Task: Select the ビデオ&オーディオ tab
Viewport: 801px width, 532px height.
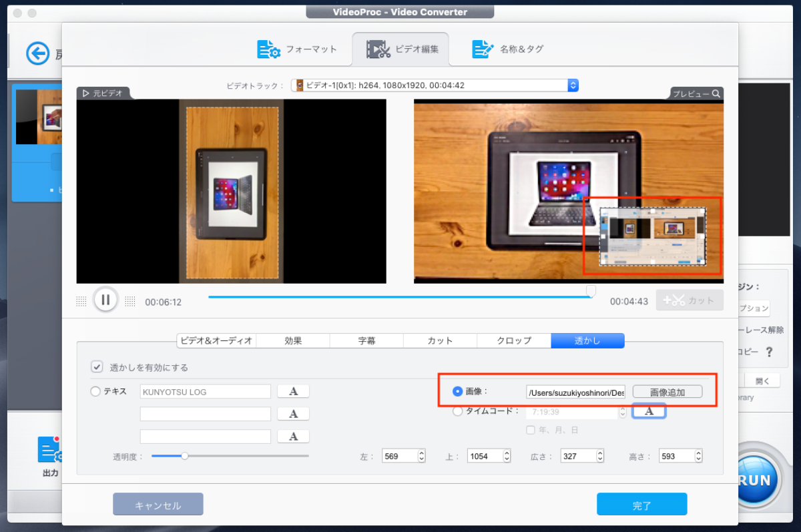Action: (x=216, y=340)
